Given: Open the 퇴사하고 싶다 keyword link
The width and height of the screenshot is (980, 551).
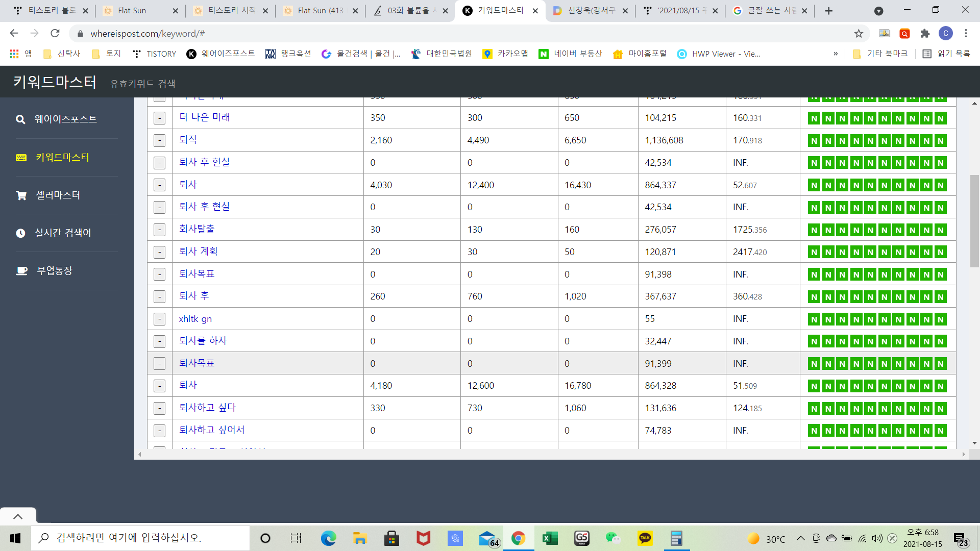Looking at the screenshot, I should click(207, 408).
